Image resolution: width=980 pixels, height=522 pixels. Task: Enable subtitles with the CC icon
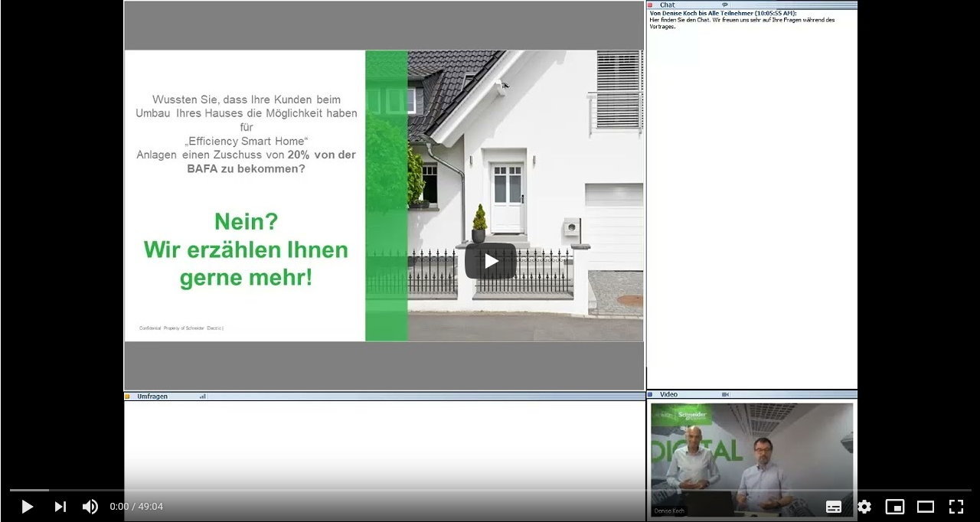point(833,507)
